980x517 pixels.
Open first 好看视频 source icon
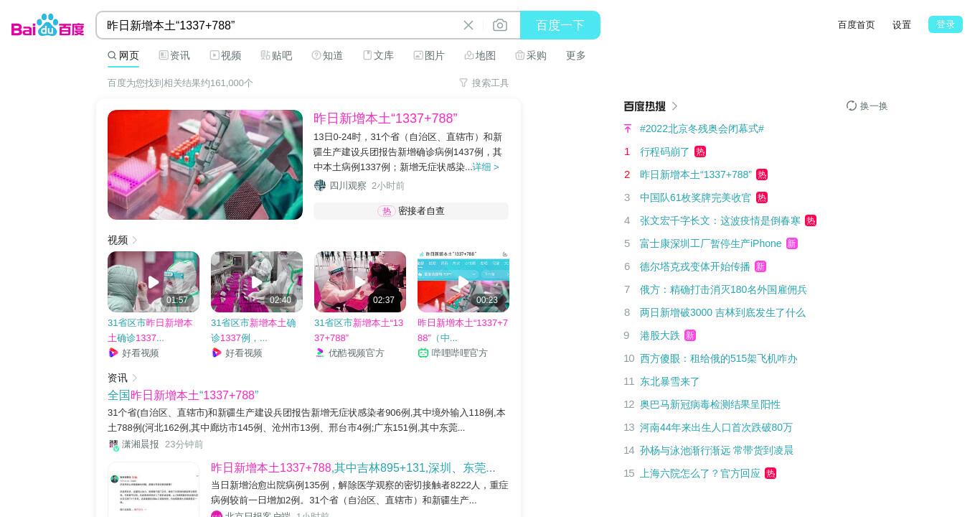(x=113, y=353)
